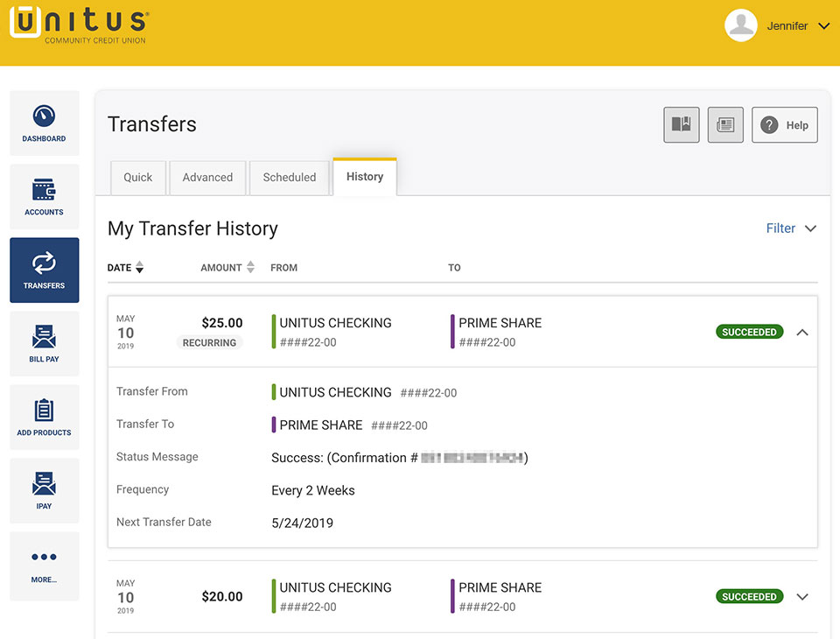Click the Recurring label badge
Screen dimensions: 840x639
(209, 342)
